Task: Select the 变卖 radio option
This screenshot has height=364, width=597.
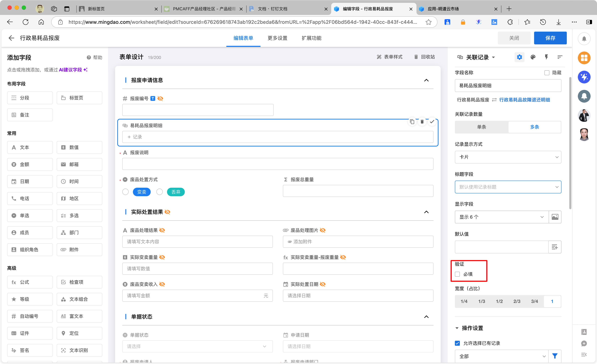Action: pos(125,192)
